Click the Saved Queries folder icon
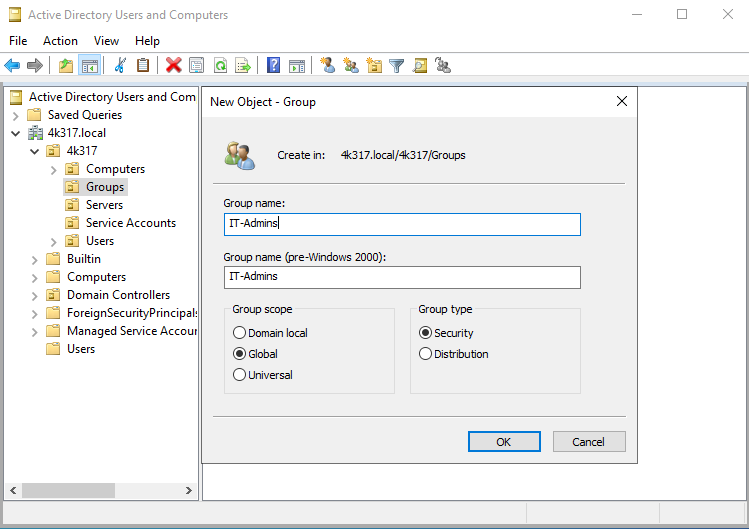Viewport: 749px width, 529px height. click(34, 115)
